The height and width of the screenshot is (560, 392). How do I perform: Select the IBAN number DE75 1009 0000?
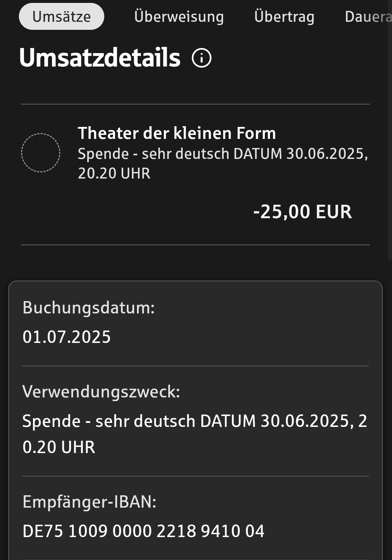click(143, 531)
